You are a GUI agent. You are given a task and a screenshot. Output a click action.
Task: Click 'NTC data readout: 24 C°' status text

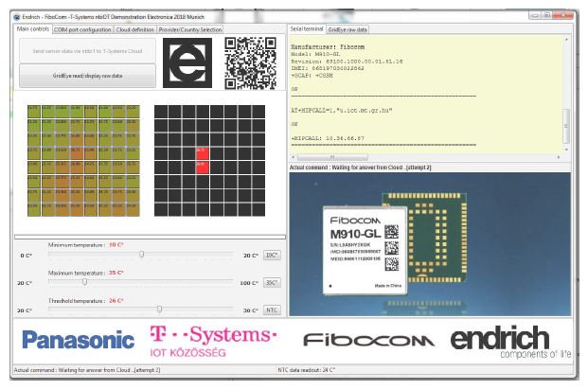pyautogui.click(x=307, y=370)
